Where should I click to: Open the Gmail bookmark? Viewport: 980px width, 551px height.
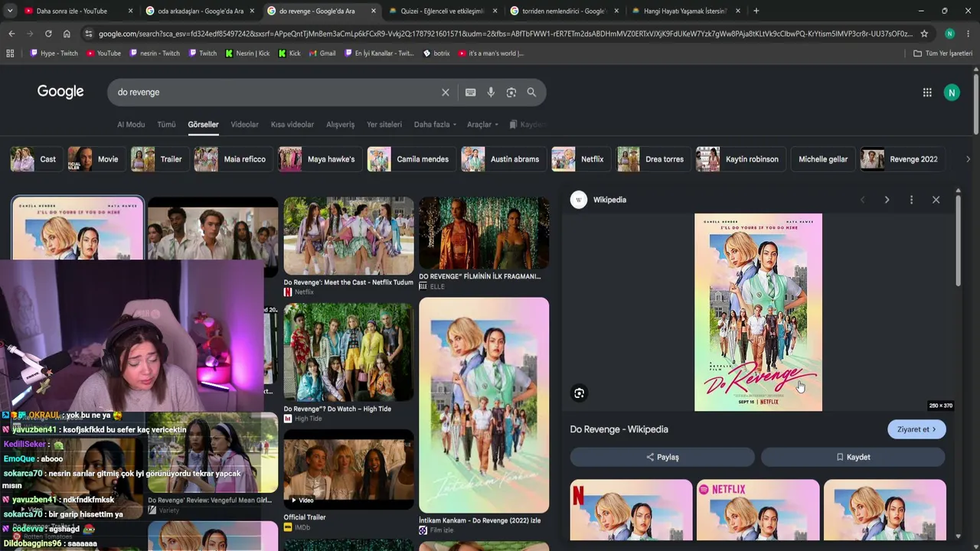click(322, 54)
